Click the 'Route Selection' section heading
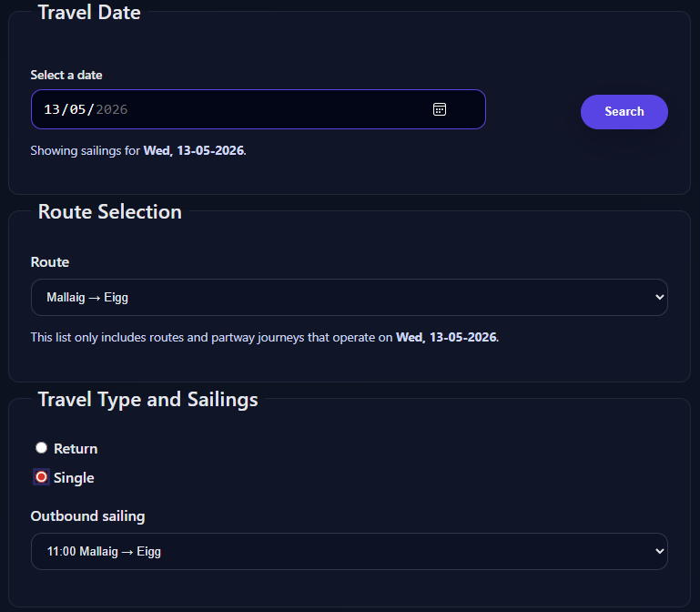The width and height of the screenshot is (700, 612). 110,212
